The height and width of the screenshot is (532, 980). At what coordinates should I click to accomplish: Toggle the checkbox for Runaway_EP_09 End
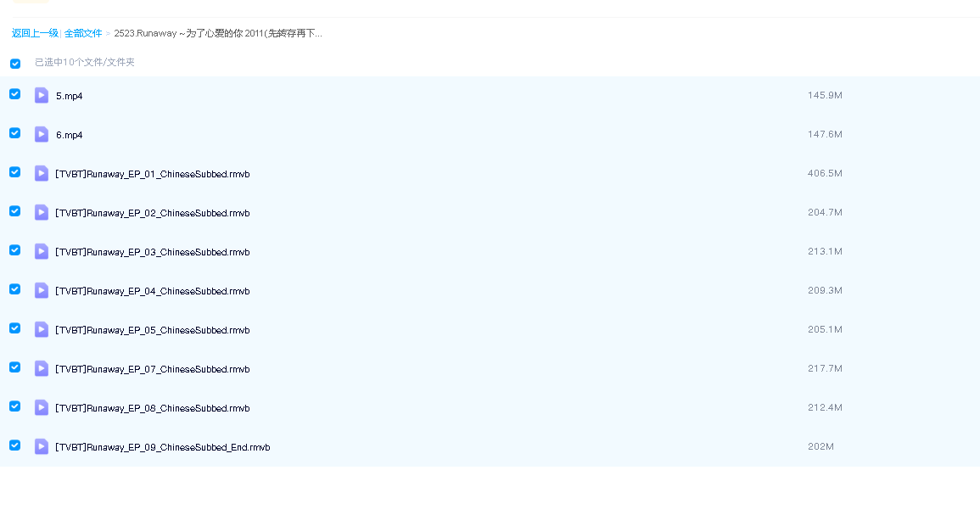pyautogui.click(x=15, y=445)
